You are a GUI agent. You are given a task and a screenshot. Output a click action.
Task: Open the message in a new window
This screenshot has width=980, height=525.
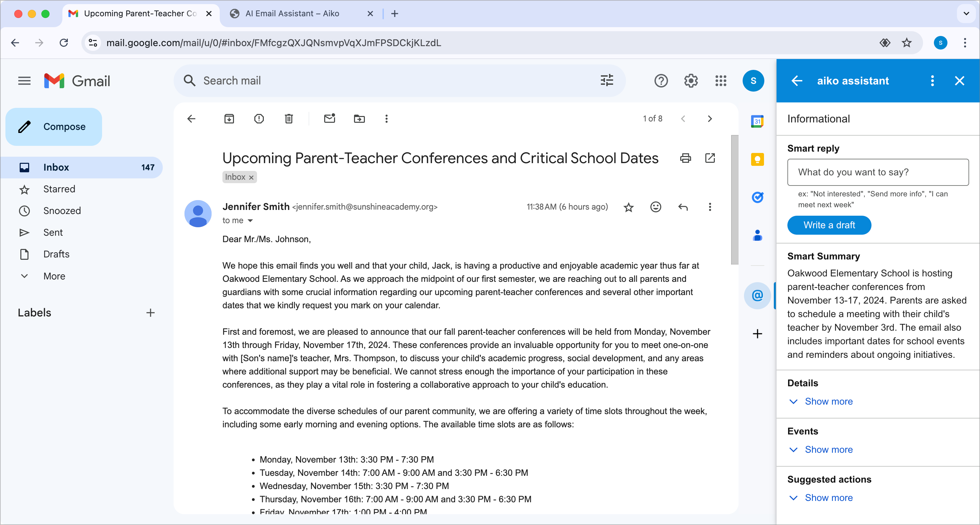point(710,158)
